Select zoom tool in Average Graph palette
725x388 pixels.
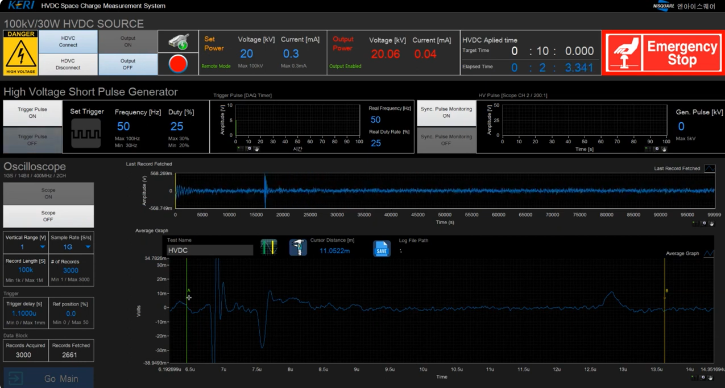703,377
